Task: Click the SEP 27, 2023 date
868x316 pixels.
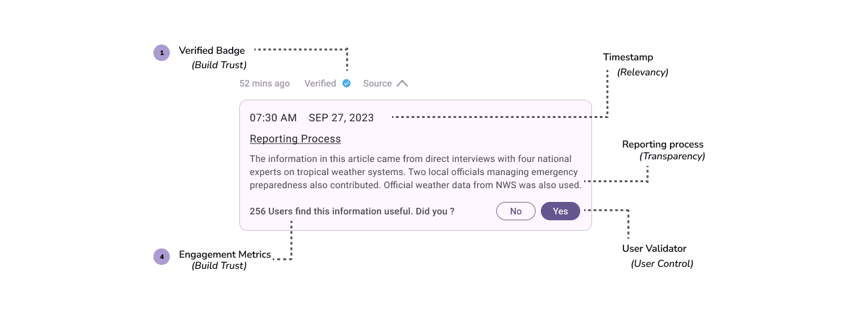Action: (341, 118)
